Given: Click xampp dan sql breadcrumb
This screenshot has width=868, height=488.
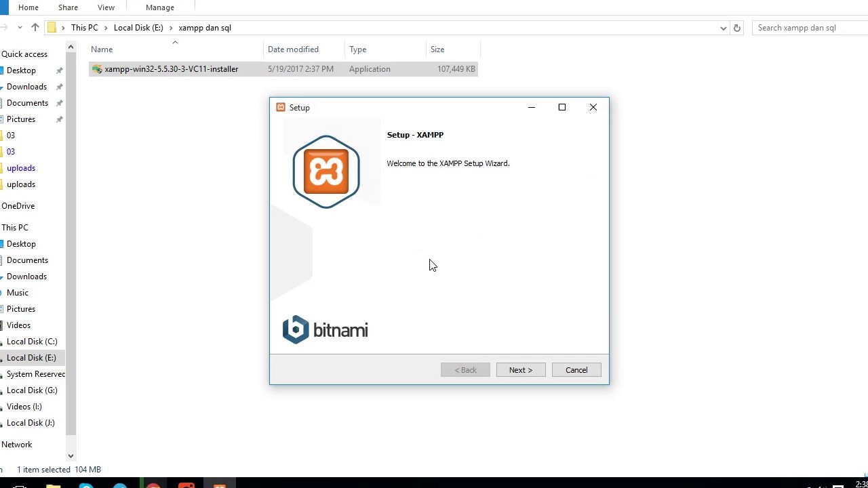Looking at the screenshot, I should coord(205,28).
